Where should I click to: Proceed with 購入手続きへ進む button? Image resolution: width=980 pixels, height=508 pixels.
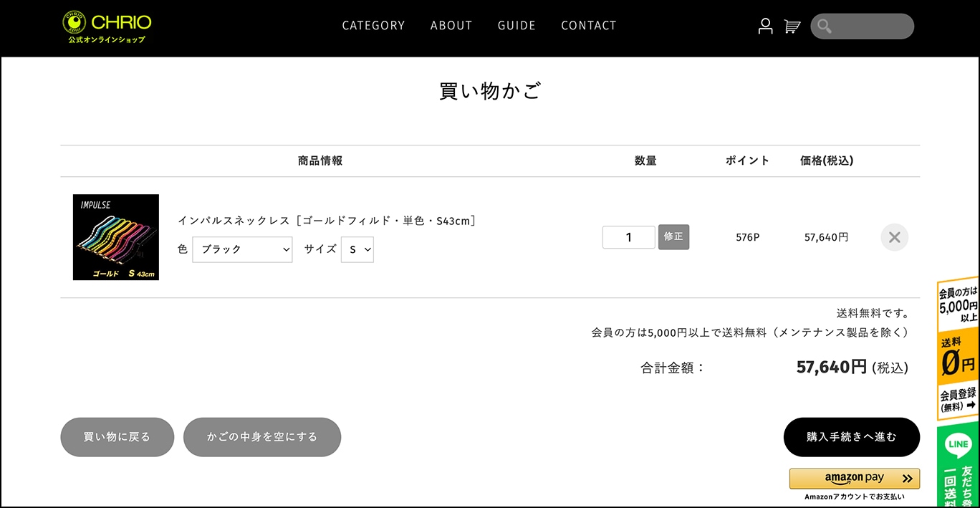click(851, 437)
